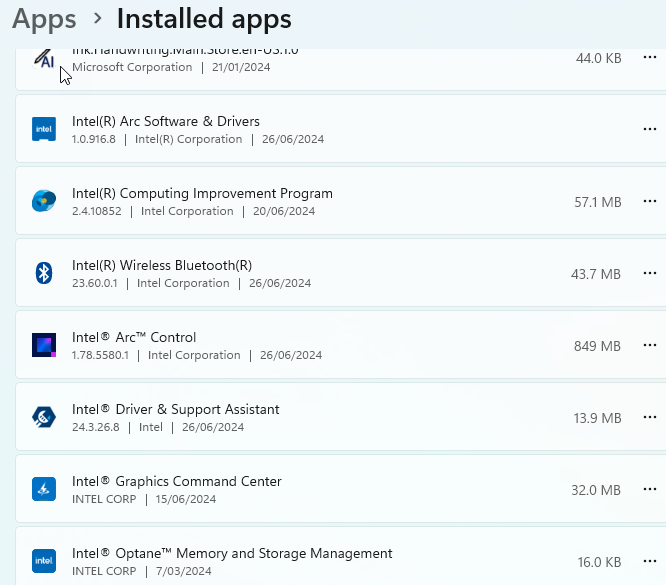666x585 pixels.
Task: Select the Intel Wireless Bluetooth icon
Action: click(x=43, y=273)
